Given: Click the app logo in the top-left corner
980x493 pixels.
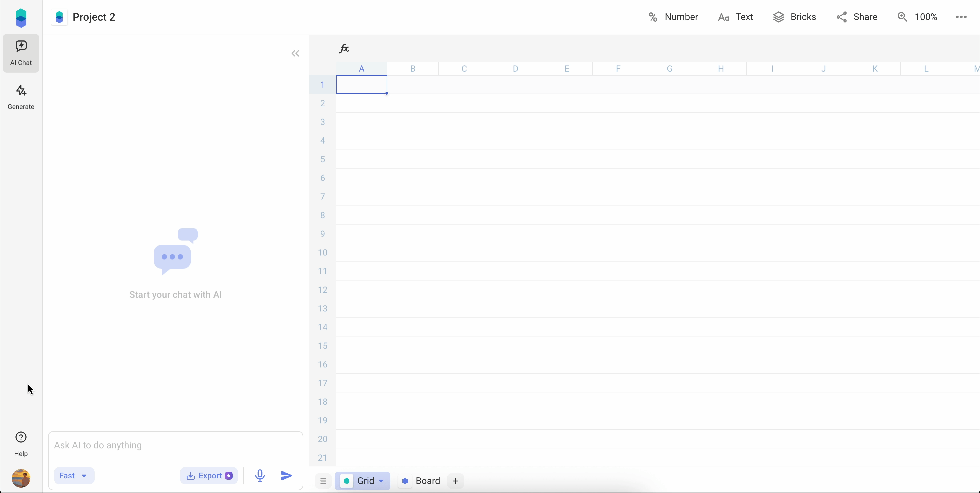Looking at the screenshot, I should coord(21,17).
